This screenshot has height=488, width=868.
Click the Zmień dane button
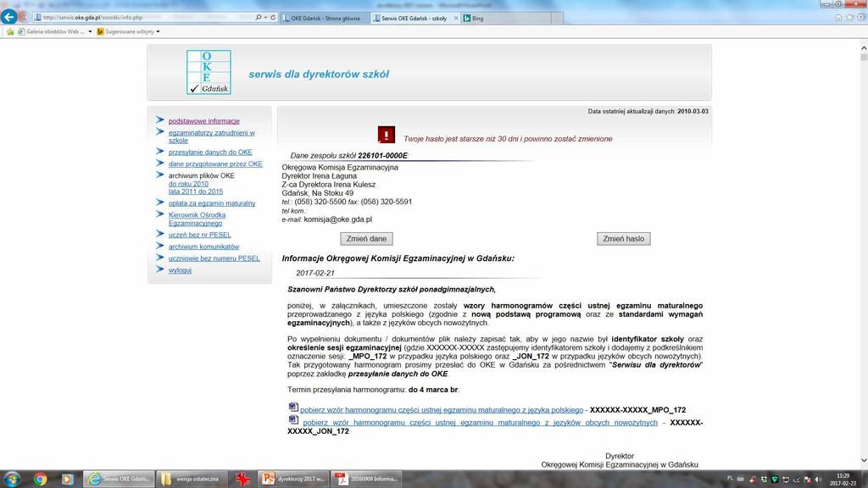pos(366,239)
